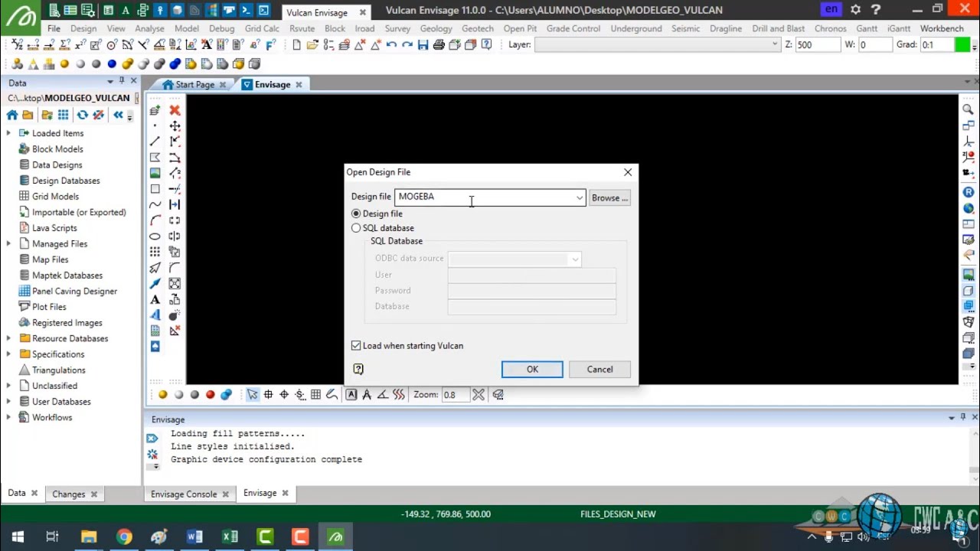Select the ellipse drawing tool
This screenshot has width=980, height=551.
[x=155, y=236]
